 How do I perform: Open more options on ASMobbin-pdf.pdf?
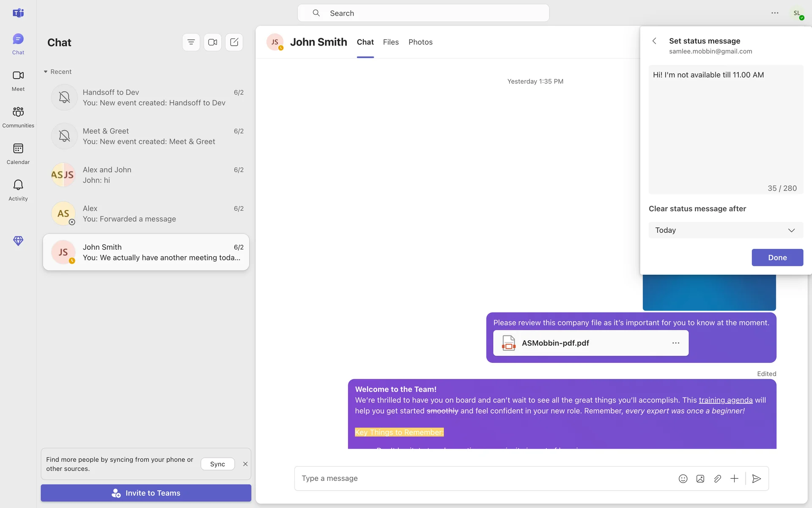pyautogui.click(x=676, y=343)
